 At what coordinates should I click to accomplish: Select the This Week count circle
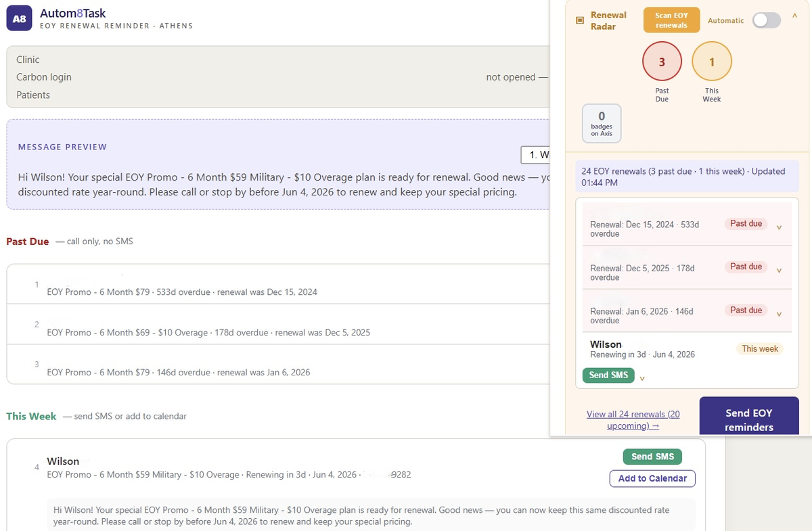pos(712,62)
